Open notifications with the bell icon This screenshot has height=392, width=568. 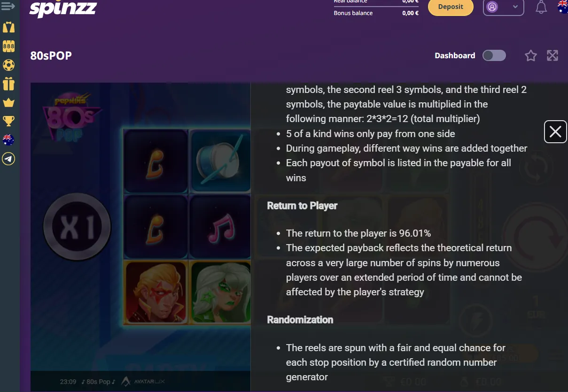pos(541,7)
